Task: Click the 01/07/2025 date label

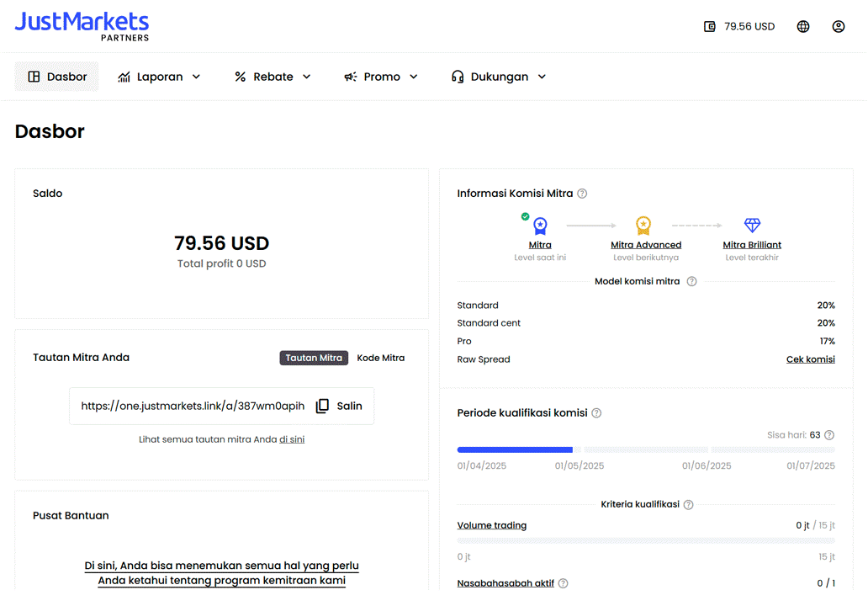Action: (x=811, y=465)
